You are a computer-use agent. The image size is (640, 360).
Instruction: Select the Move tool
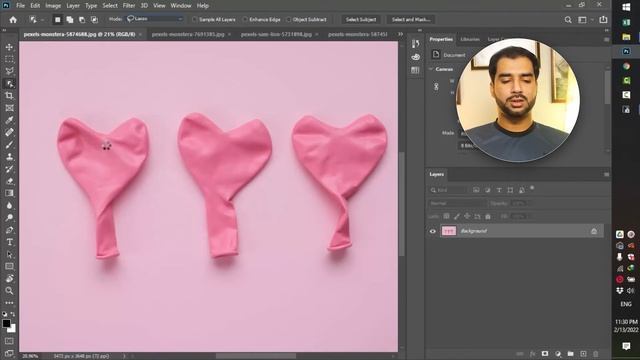[9, 47]
